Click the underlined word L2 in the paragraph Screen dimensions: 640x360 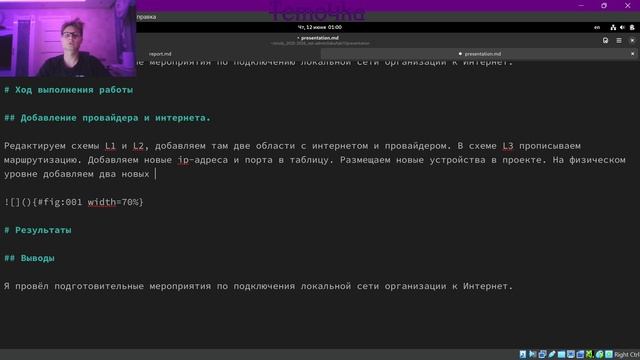coord(138,146)
